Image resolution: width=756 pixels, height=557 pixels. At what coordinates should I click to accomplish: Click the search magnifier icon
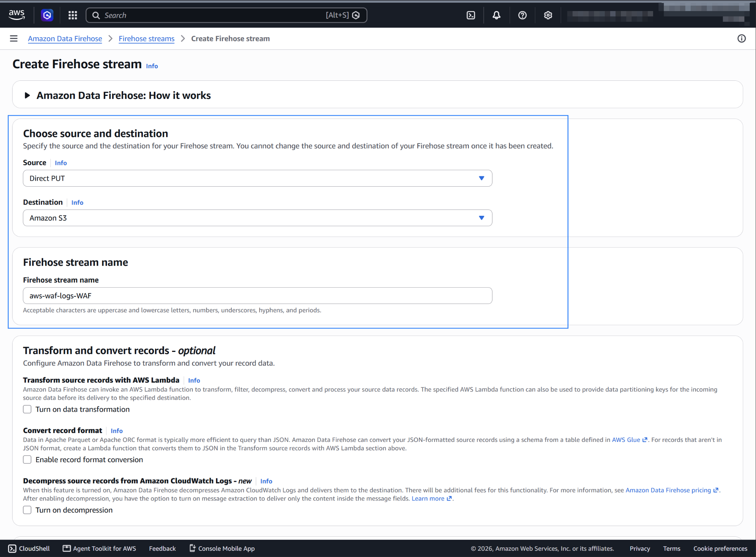tap(96, 15)
